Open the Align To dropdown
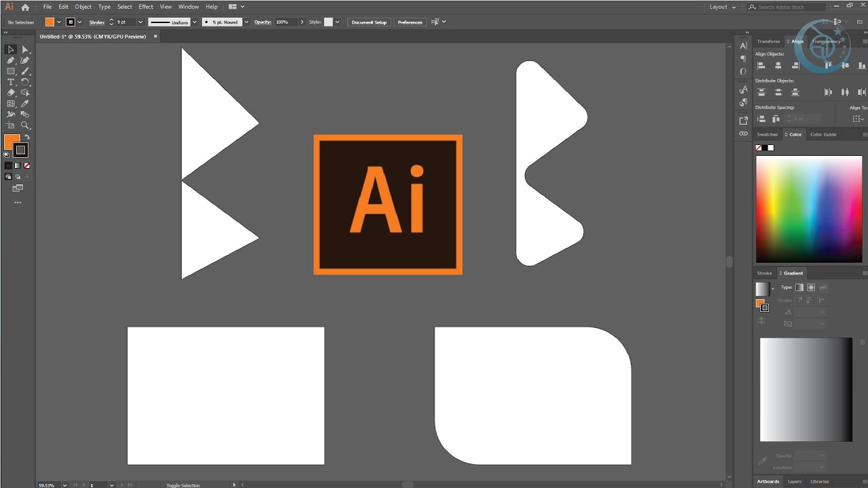Image resolution: width=868 pixels, height=488 pixels. (860, 119)
